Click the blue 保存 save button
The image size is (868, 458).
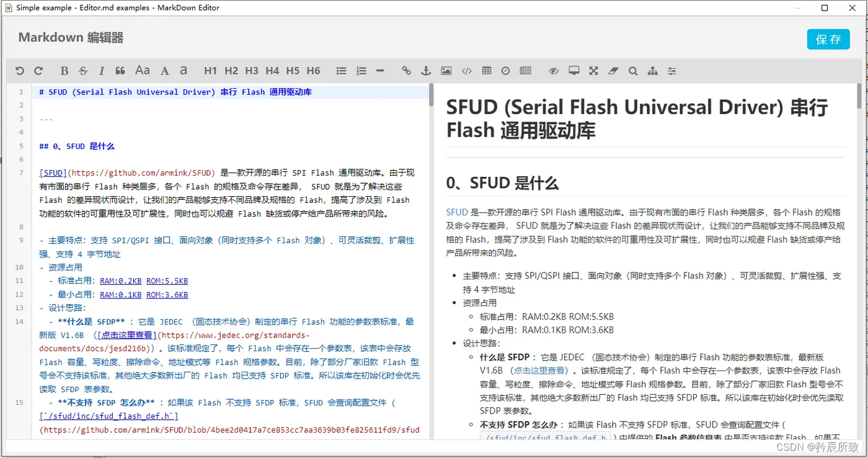pyautogui.click(x=828, y=39)
